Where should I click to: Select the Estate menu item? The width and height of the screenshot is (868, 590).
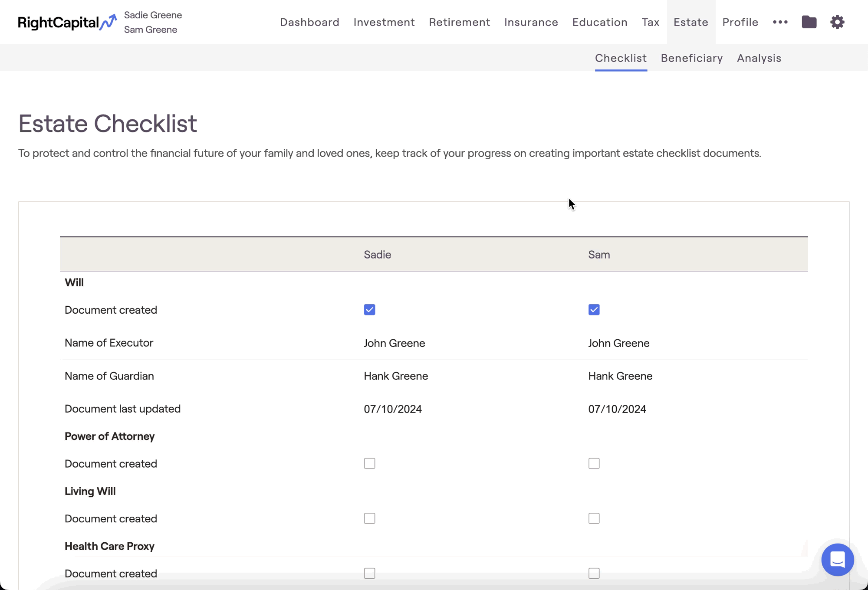(x=690, y=22)
